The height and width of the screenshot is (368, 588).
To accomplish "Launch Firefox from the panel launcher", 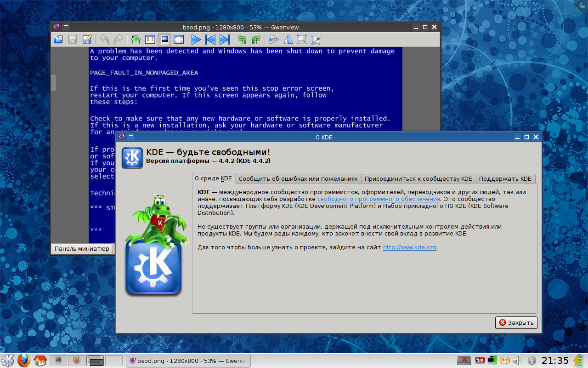I will [x=24, y=360].
